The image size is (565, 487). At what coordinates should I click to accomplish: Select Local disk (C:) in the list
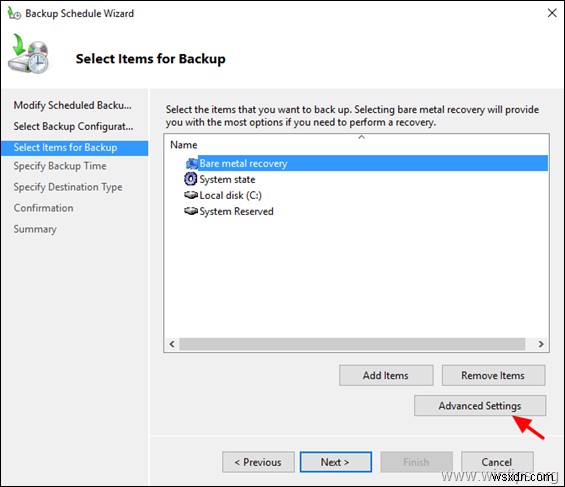point(230,195)
